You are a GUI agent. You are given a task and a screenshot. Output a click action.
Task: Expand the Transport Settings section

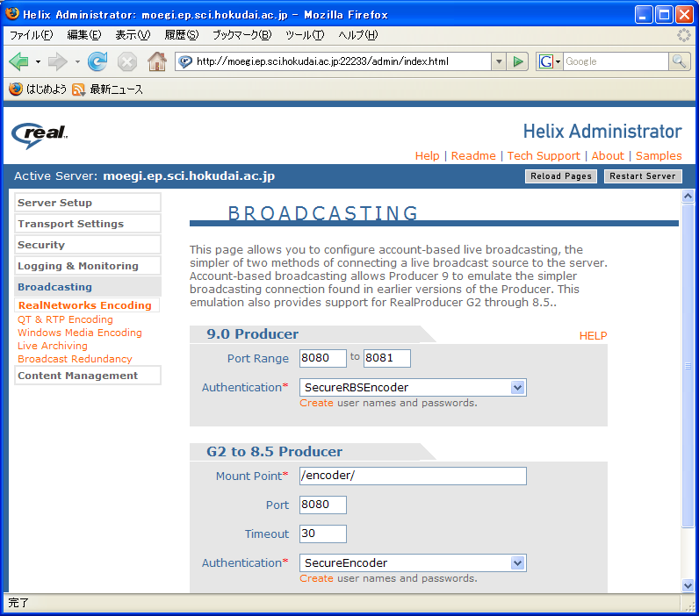(x=88, y=224)
